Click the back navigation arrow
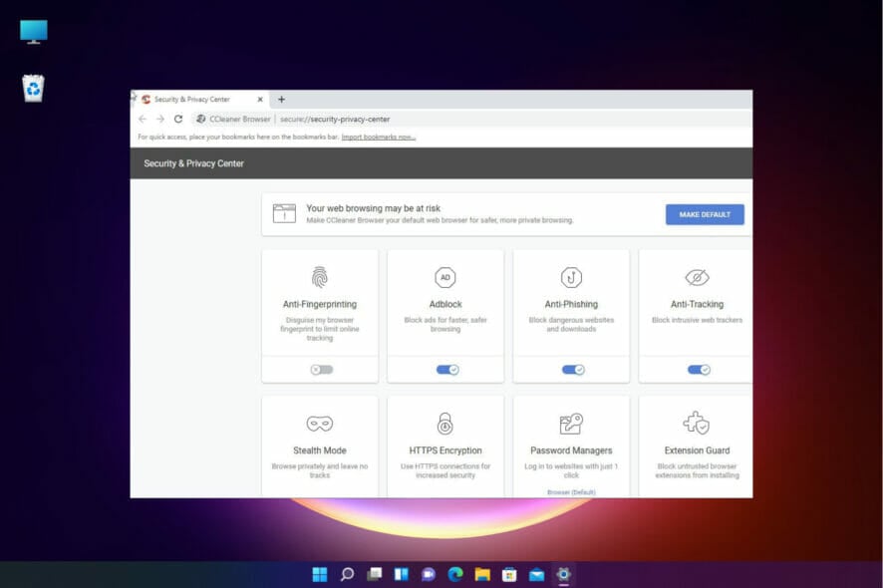This screenshot has height=588, width=883. 144,119
